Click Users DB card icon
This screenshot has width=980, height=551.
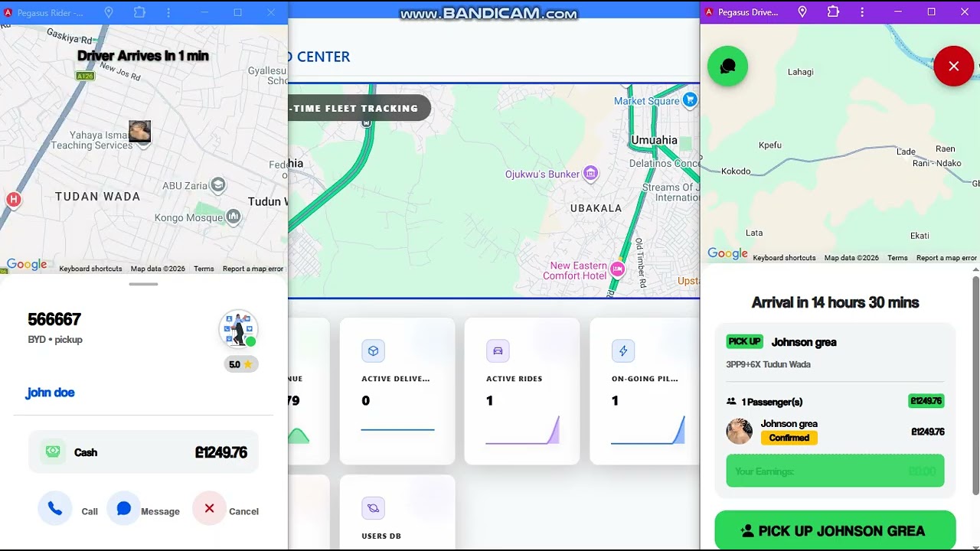click(x=373, y=508)
